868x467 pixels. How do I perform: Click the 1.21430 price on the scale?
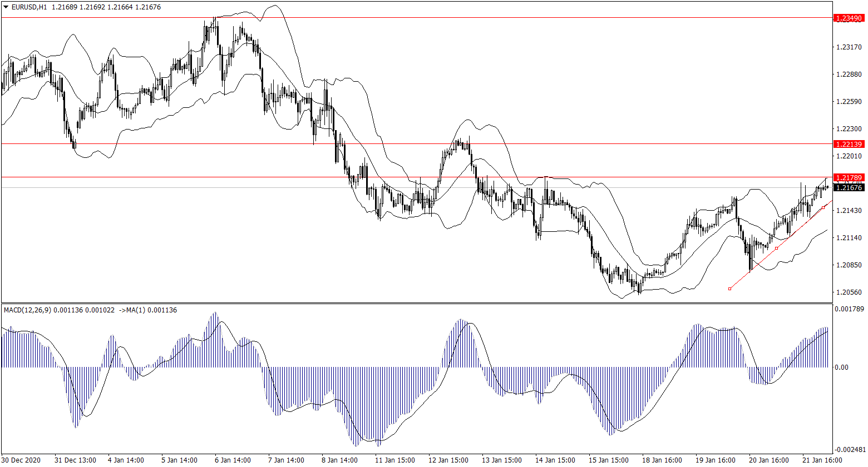pos(849,211)
